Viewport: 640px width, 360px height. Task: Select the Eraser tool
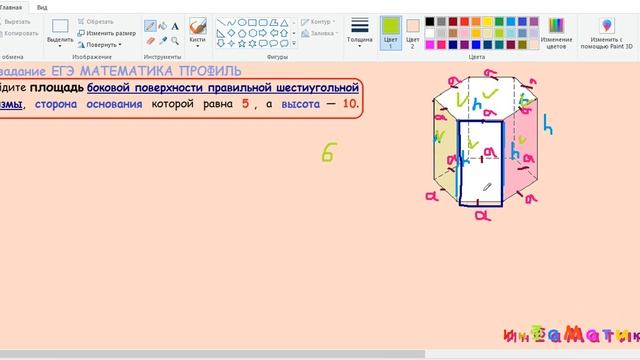coord(150,41)
